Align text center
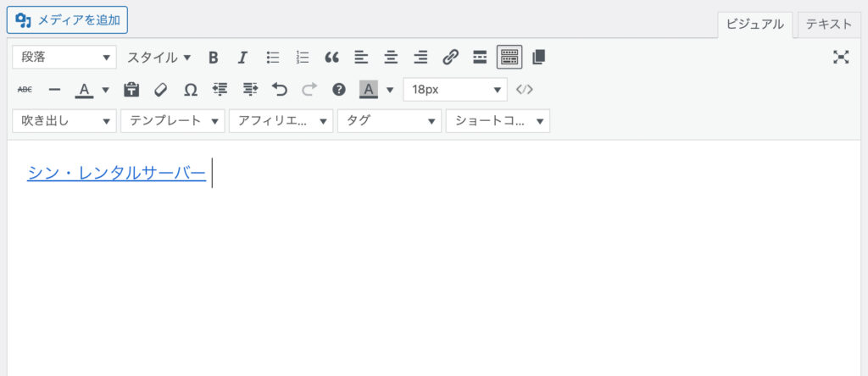Viewport: 868px width, 376px height. [x=391, y=57]
